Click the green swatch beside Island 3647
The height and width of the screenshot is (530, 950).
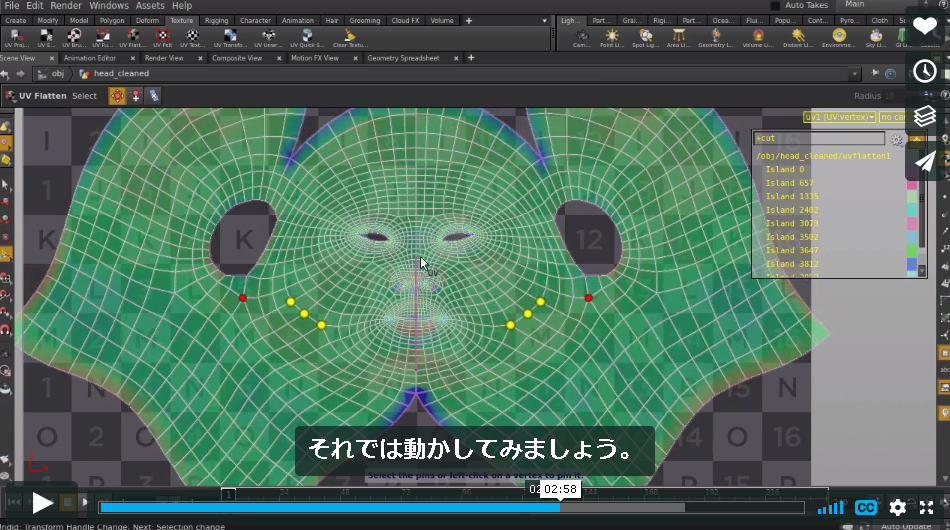(912, 250)
